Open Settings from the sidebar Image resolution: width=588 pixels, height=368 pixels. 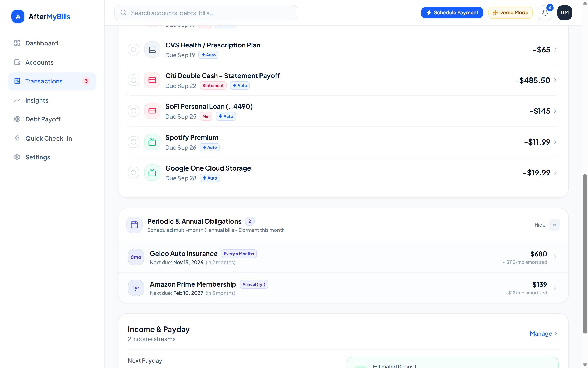(x=52, y=157)
